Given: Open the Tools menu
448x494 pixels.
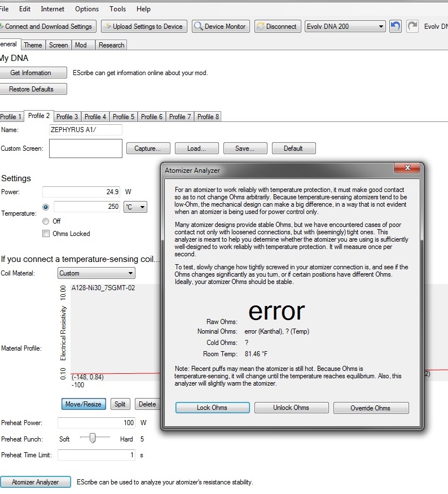Looking at the screenshot, I should [118, 9].
